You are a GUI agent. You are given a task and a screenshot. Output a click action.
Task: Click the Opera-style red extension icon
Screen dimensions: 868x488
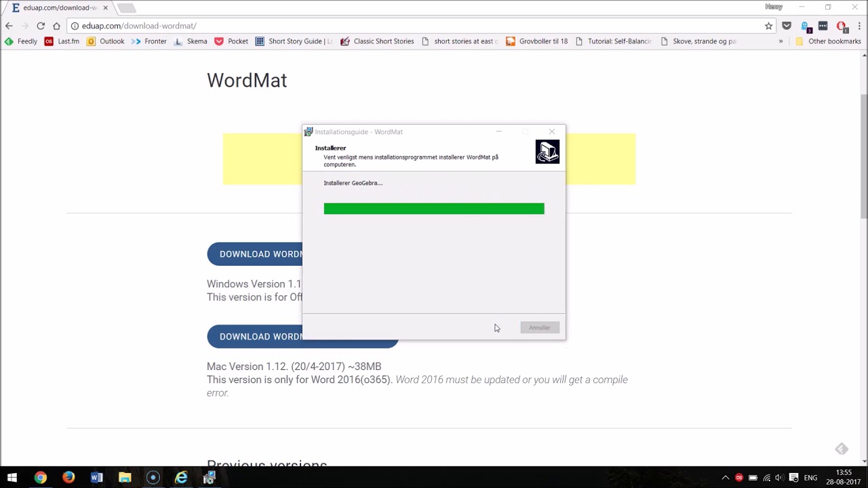click(842, 26)
